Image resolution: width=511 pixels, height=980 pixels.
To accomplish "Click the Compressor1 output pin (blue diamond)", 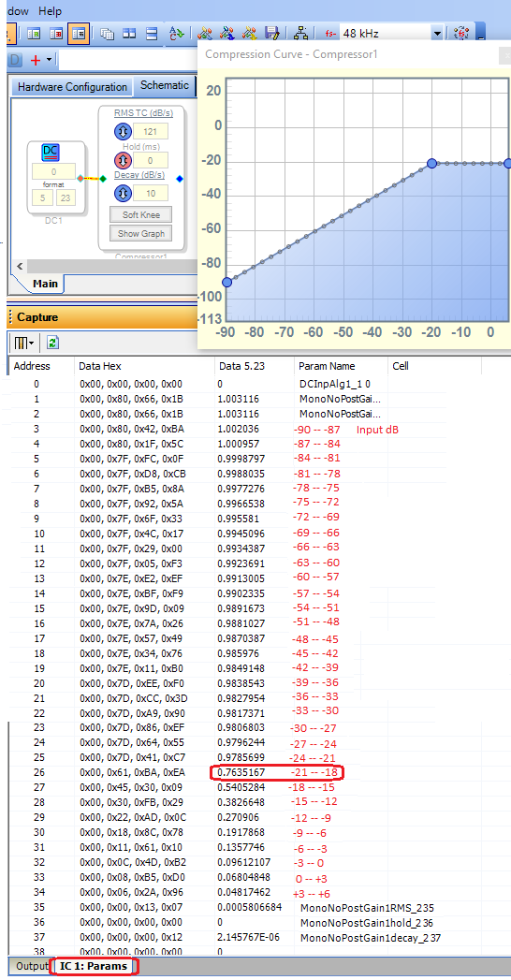I will pyautogui.click(x=180, y=179).
